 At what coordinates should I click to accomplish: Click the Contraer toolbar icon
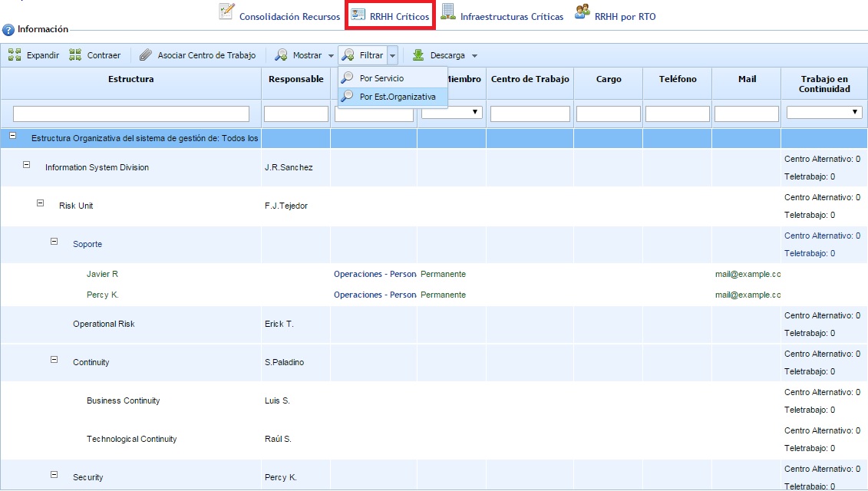coord(75,55)
